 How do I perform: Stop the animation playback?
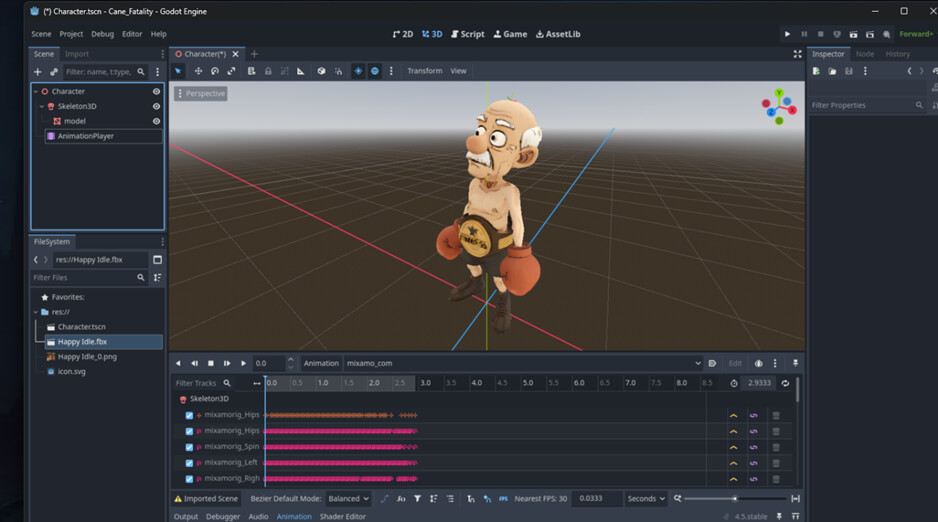(x=211, y=363)
